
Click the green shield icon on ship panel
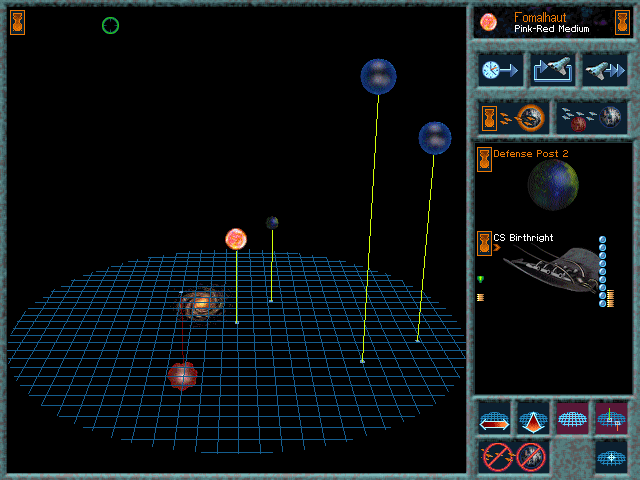click(x=481, y=279)
